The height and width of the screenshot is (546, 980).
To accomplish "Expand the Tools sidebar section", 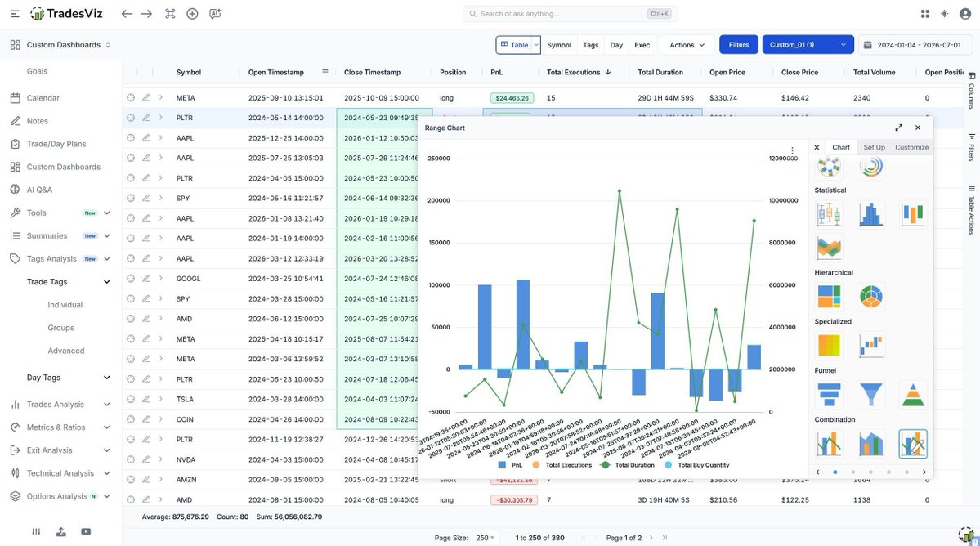I will (x=107, y=213).
